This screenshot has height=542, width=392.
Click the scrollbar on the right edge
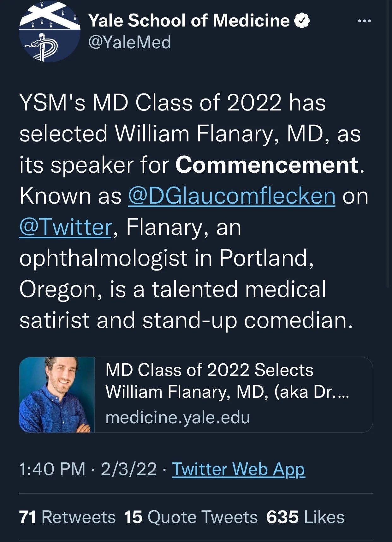pyautogui.click(x=389, y=144)
